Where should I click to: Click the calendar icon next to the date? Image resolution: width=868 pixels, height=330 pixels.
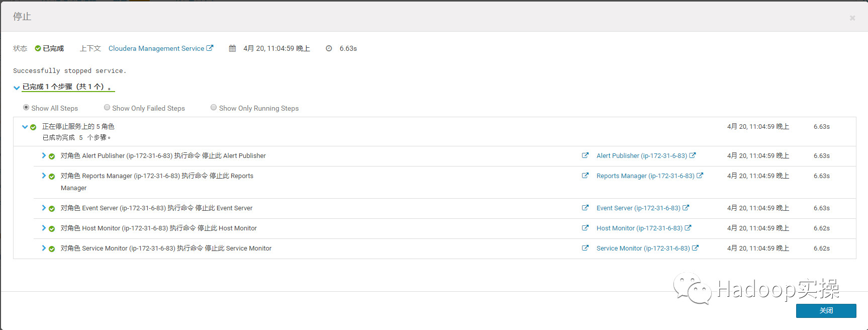(232, 49)
